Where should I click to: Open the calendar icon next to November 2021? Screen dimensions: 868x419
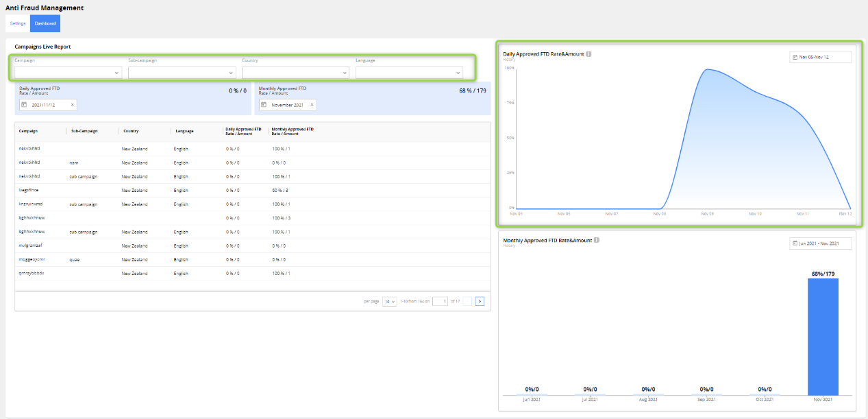pyautogui.click(x=263, y=105)
